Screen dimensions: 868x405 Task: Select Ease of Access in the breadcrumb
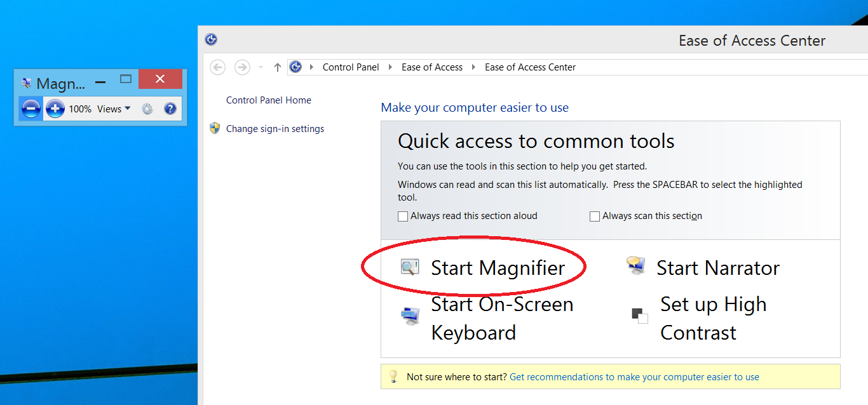[432, 67]
